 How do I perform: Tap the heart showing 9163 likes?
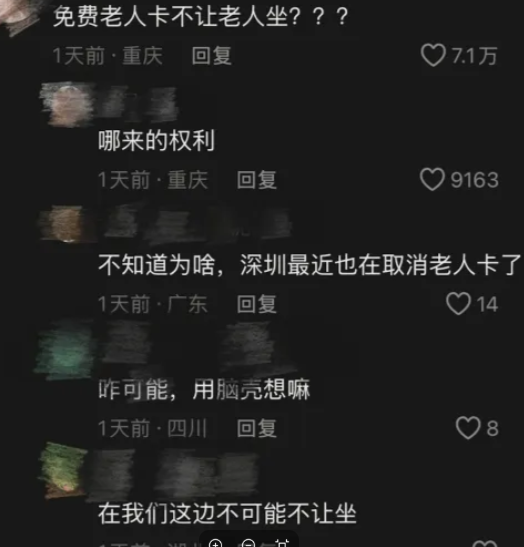432,179
